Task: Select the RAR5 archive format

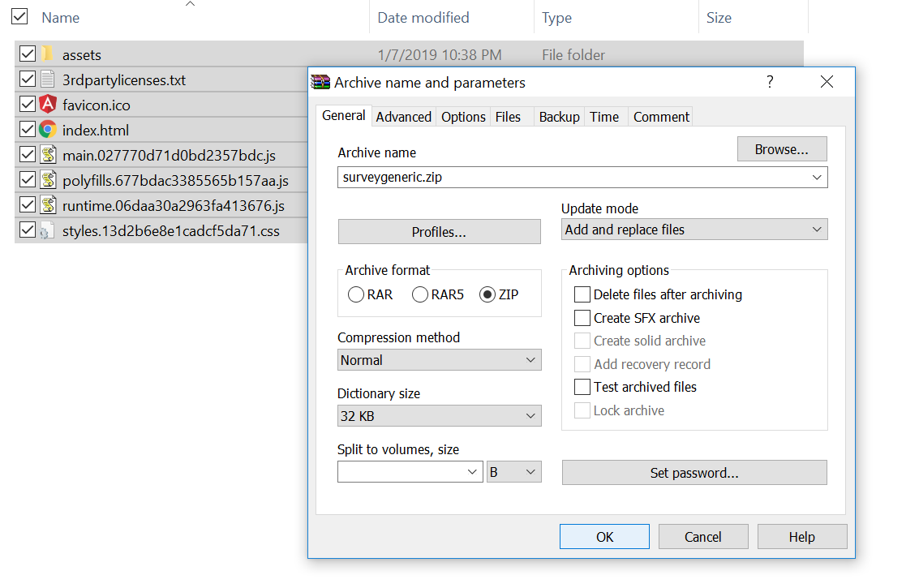Action: click(x=420, y=295)
